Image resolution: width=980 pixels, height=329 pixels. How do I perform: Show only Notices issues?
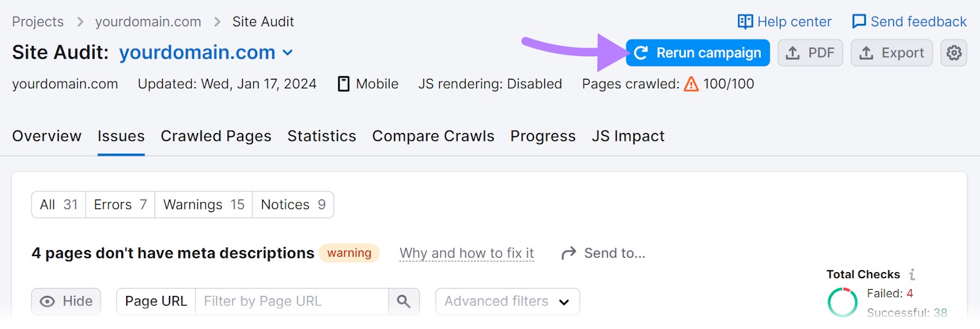pos(293,205)
